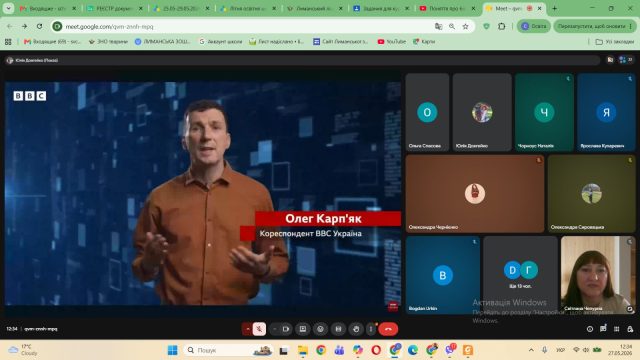Open a new browser tab
The width and height of the screenshot is (640, 360).
[x=554, y=8]
